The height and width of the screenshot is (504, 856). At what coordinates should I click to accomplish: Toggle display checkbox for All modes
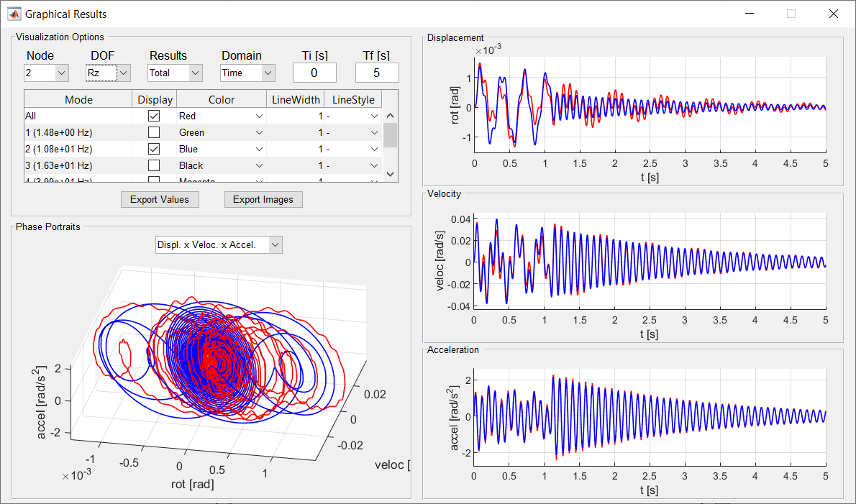click(153, 116)
